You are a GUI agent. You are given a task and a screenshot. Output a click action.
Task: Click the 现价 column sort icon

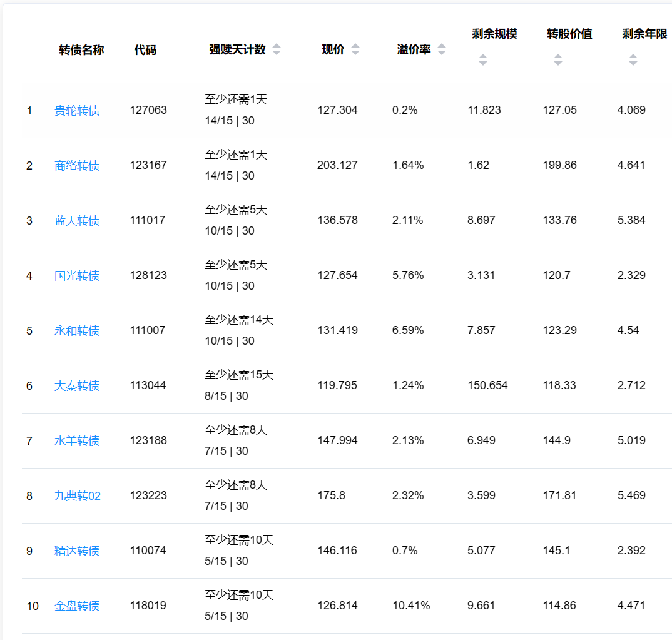tap(355, 50)
